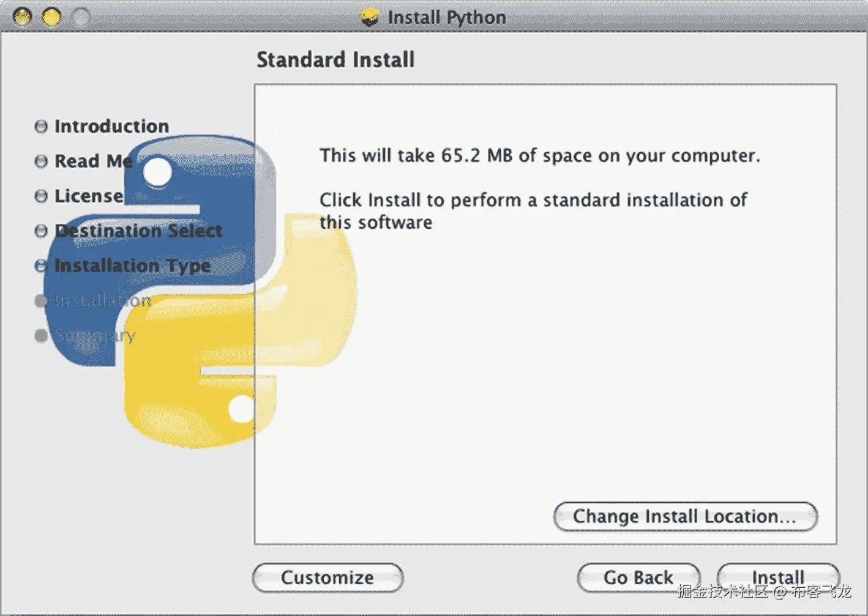Screen dimensions: 868x616
Task: Click the bullet beside Installation Type step
Action: (41, 265)
